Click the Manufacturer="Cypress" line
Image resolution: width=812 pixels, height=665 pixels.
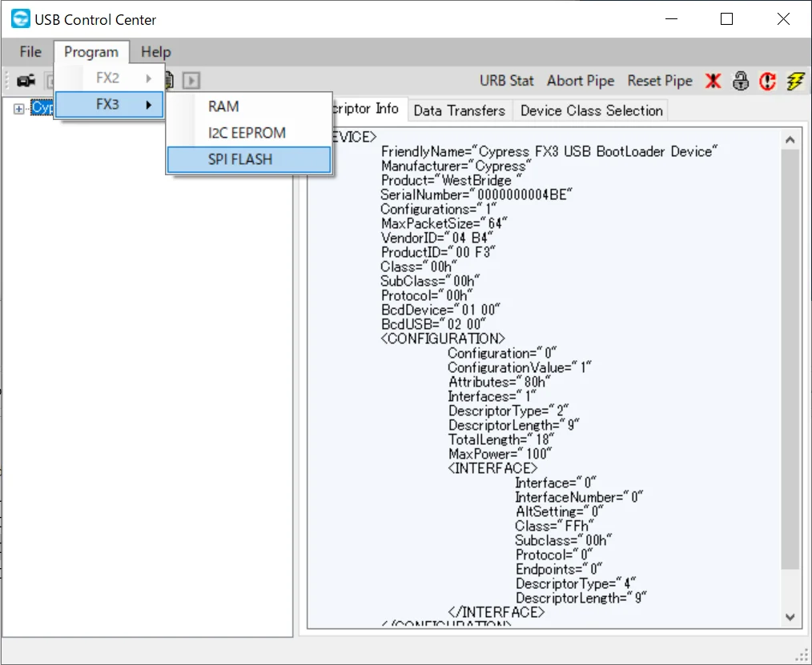(456, 166)
